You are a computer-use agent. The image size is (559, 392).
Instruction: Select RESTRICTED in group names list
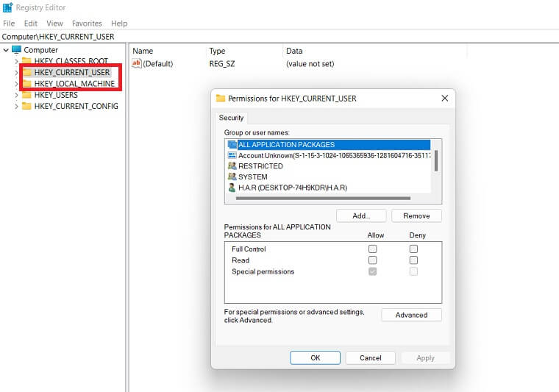click(260, 166)
